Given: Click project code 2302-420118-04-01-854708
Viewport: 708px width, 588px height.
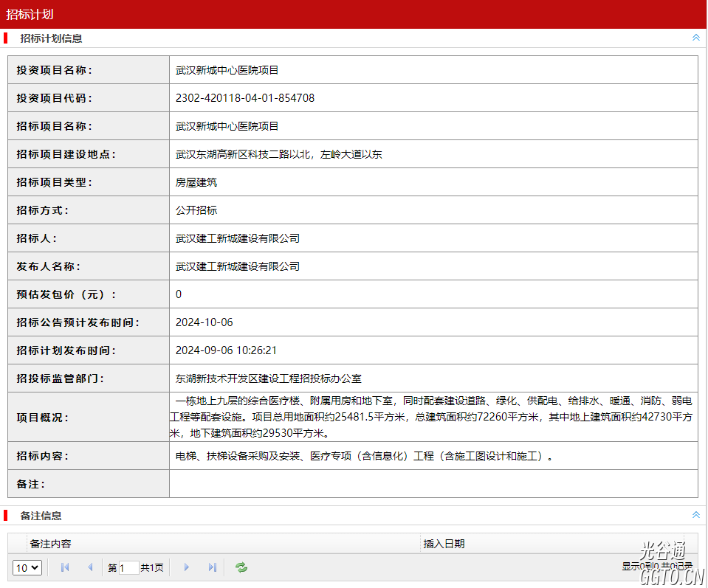Looking at the screenshot, I should tap(245, 98).
